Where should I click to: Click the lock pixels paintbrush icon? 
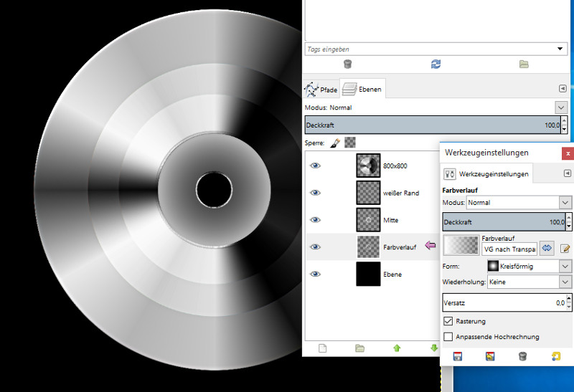click(334, 143)
